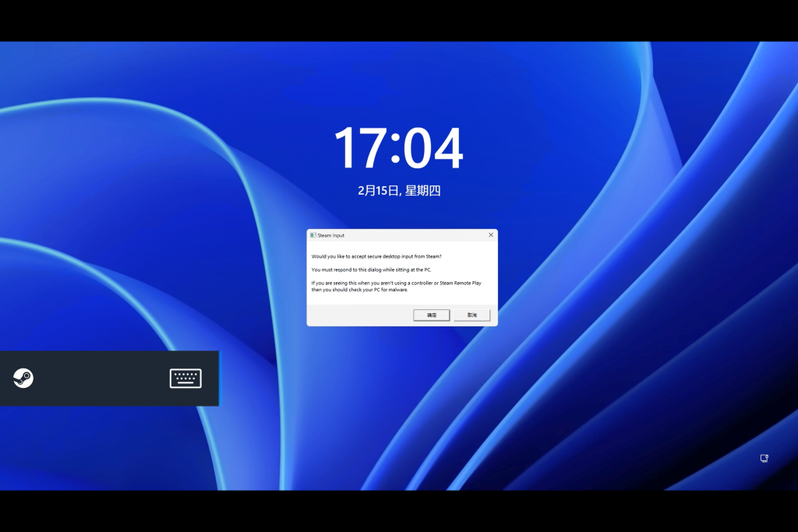798x532 pixels.
Task: Click empty title bar area of dialog
Action: [413, 234]
